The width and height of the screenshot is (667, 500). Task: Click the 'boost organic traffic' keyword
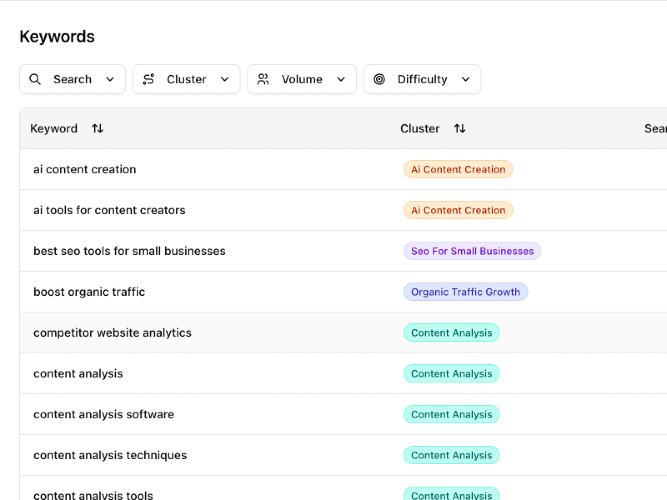click(x=89, y=292)
